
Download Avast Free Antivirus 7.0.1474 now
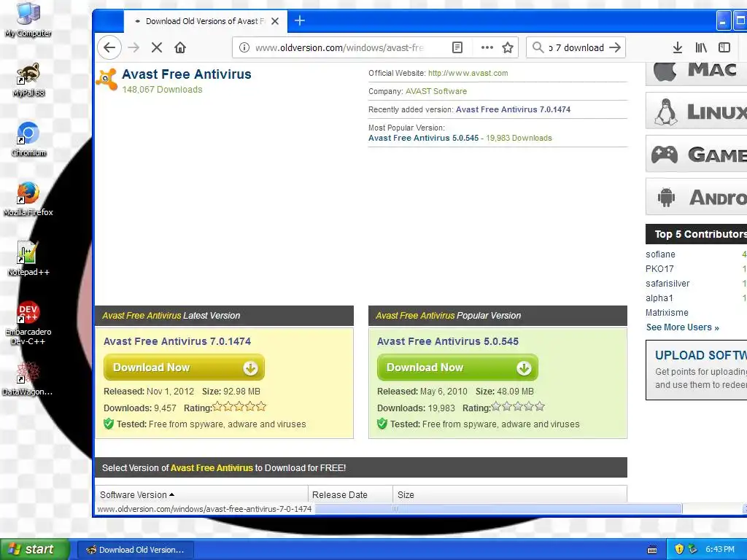[x=184, y=367]
